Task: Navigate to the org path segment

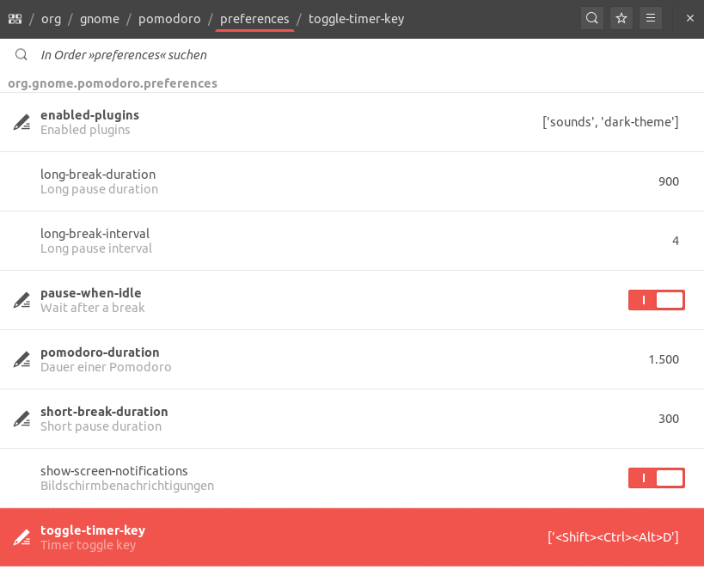Action: (52, 19)
